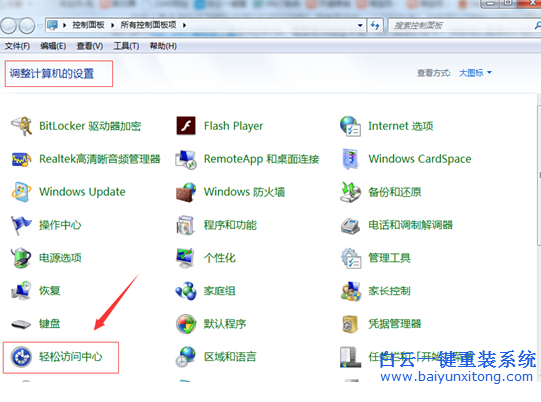The height and width of the screenshot is (402, 541).
Task: Open 个性化 monitor icon
Action: click(x=186, y=258)
